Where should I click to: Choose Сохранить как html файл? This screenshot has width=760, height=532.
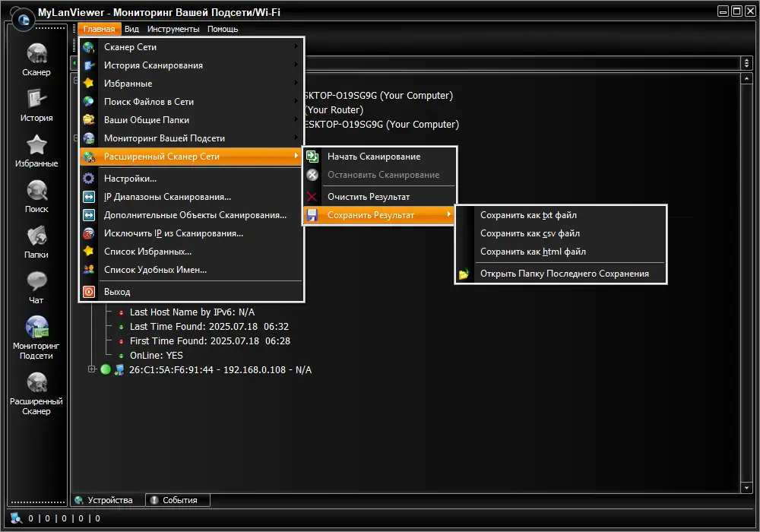(x=561, y=252)
